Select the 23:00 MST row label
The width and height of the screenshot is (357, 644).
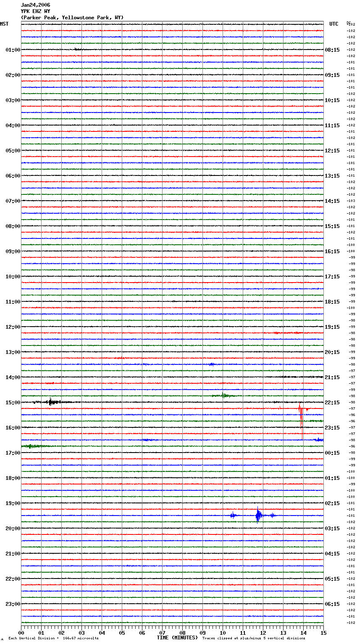[13, 604]
